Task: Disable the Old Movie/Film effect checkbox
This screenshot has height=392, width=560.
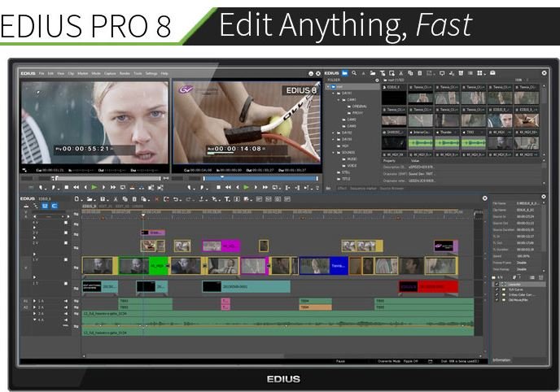Action: [497, 300]
